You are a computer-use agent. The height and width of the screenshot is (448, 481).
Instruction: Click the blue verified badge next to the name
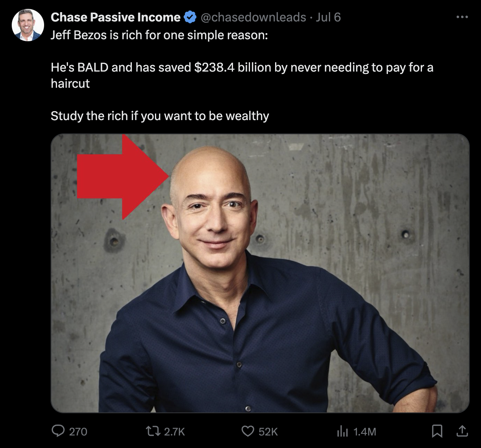point(190,17)
